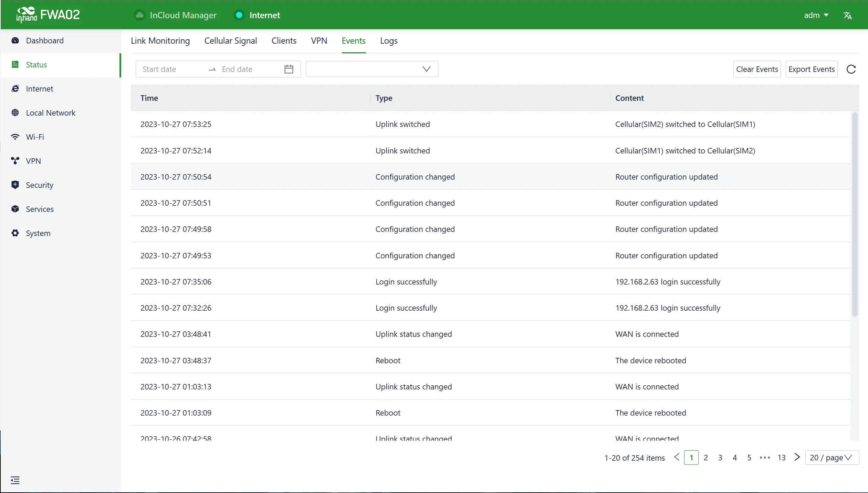Expand the adm user dropdown
Viewport: 868px width, 493px height.
(x=816, y=15)
